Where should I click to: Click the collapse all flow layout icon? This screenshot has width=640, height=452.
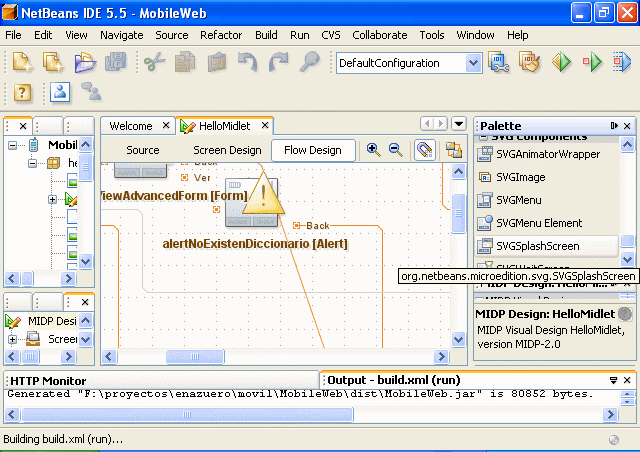pos(454,150)
